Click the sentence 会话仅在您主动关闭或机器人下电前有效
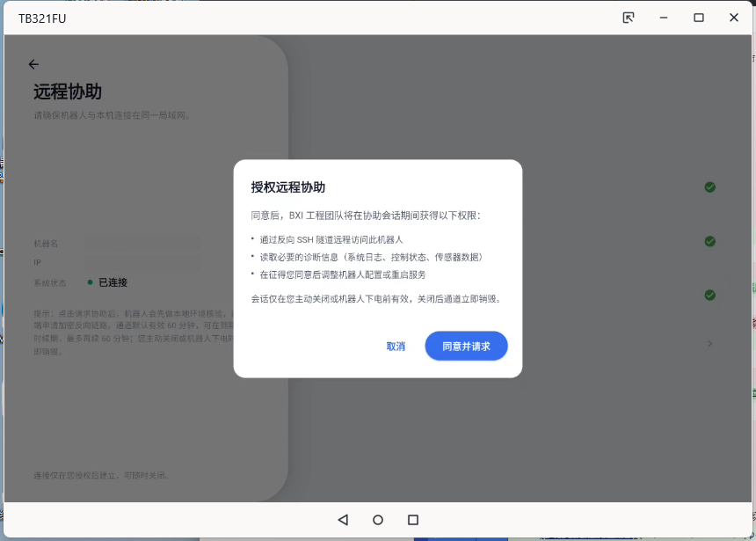Viewport: 756px width, 541px height. pyautogui.click(x=331, y=299)
